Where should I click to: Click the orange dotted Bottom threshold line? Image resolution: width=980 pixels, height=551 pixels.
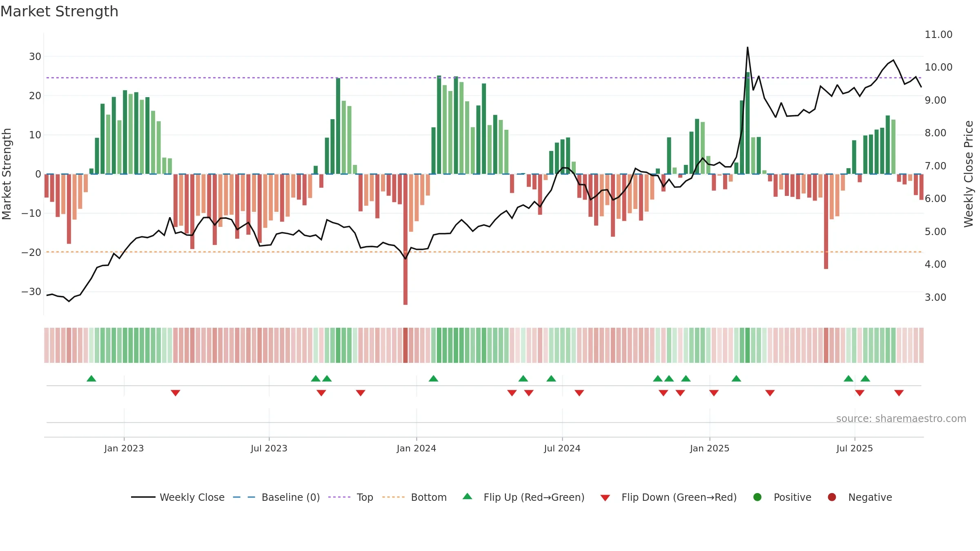tap(484, 252)
